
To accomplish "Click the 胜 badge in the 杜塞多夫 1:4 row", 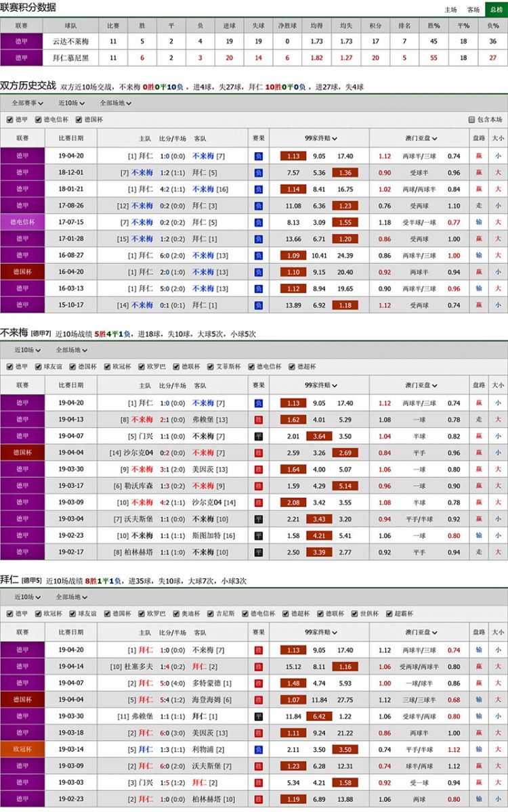I will click(258, 667).
